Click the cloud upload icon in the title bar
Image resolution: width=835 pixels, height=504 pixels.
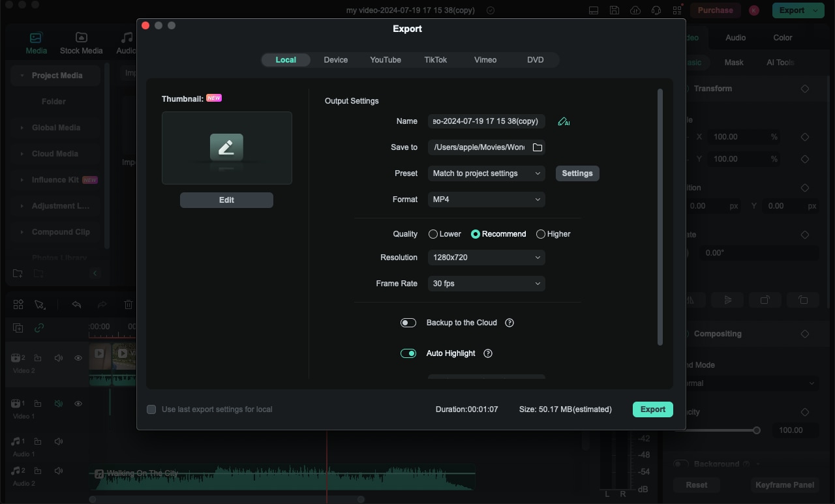635,10
